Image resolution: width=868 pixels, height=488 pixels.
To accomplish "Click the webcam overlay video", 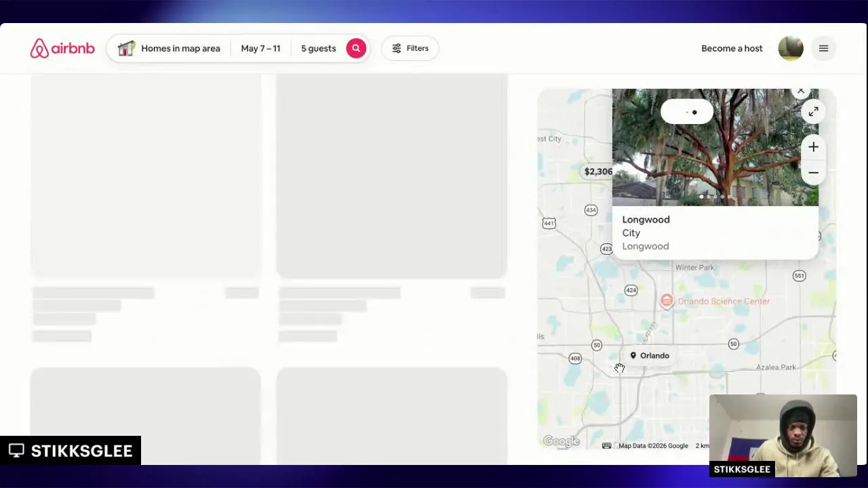I will click(x=783, y=436).
